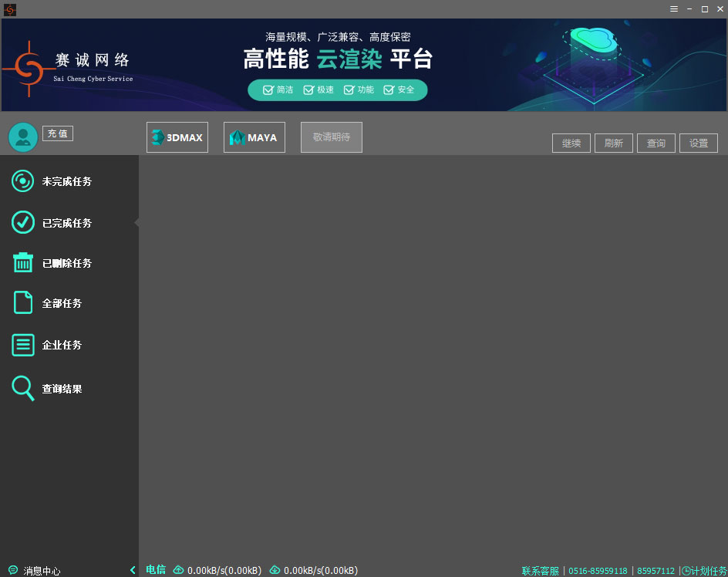Open the 已完成任务 label
The image size is (728, 577).
coord(67,223)
